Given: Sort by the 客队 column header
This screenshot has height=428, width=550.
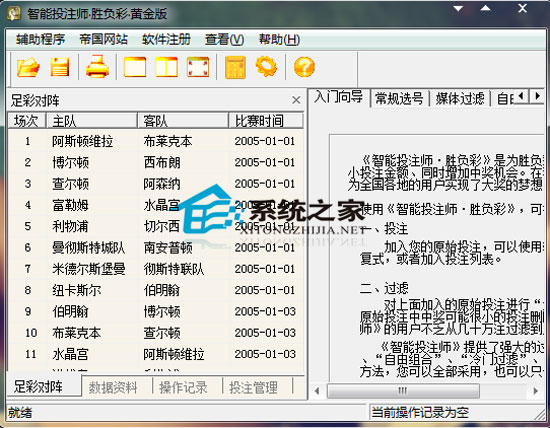Looking at the screenshot, I should pyautogui.click(x=183, y=121).
